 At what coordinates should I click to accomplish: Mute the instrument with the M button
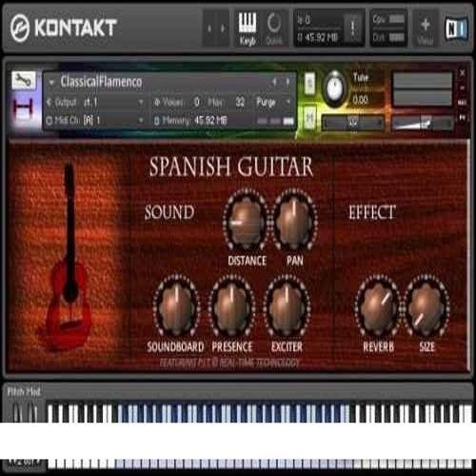click(309, 117)
